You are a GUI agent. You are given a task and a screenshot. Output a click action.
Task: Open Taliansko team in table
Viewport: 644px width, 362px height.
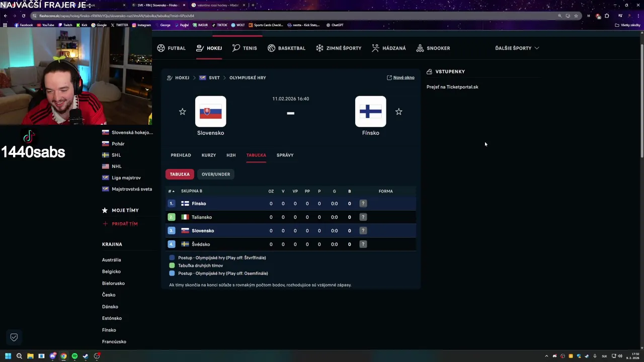tap(202, 217)
